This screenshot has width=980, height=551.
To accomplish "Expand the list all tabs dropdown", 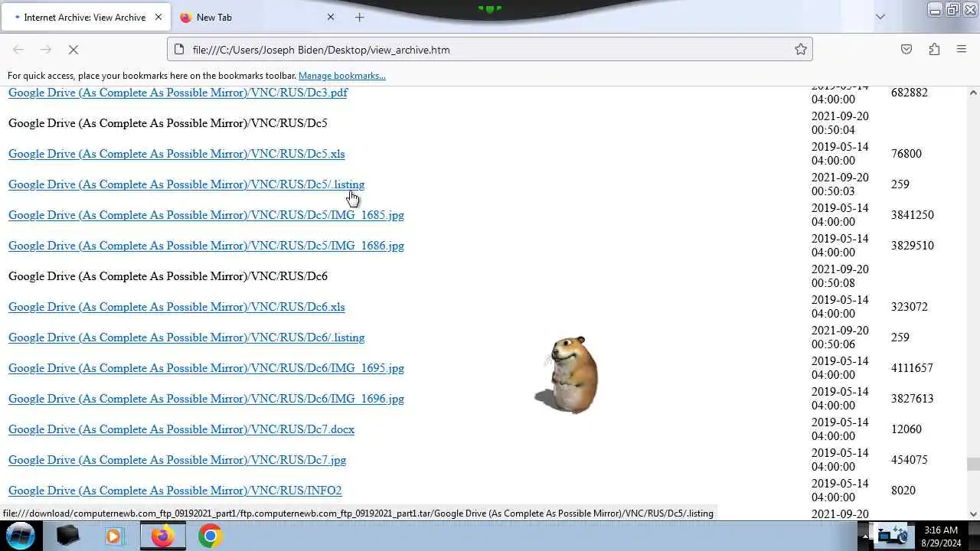I will 880,17.
